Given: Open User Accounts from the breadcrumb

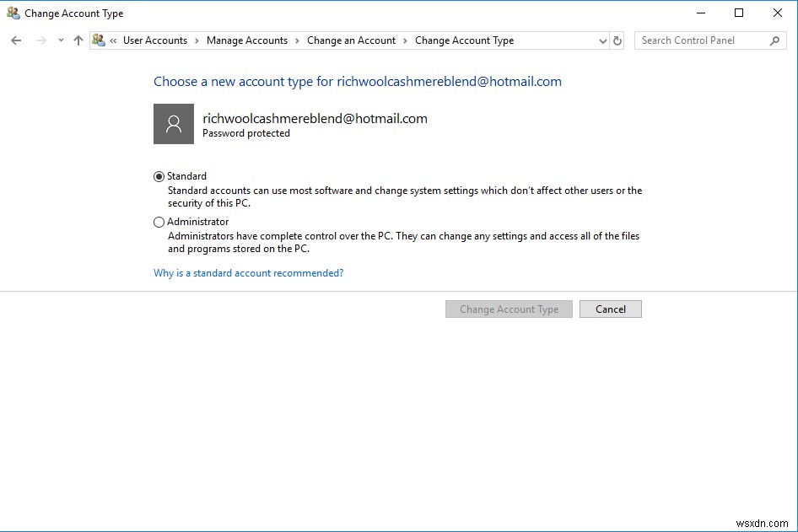Looking at the screenshot, I should [155, 40].
